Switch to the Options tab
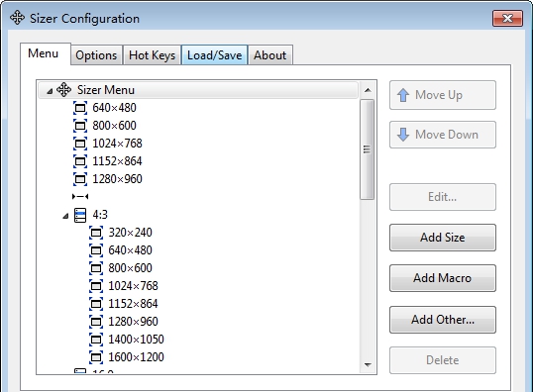 coord(96,55)
